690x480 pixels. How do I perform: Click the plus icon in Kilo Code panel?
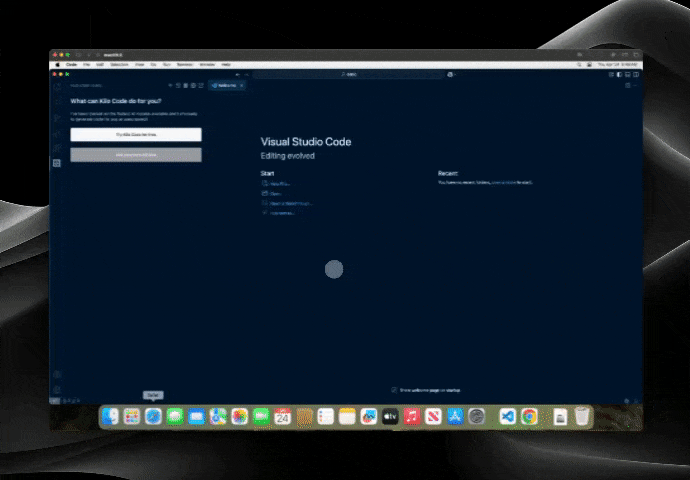170,86
